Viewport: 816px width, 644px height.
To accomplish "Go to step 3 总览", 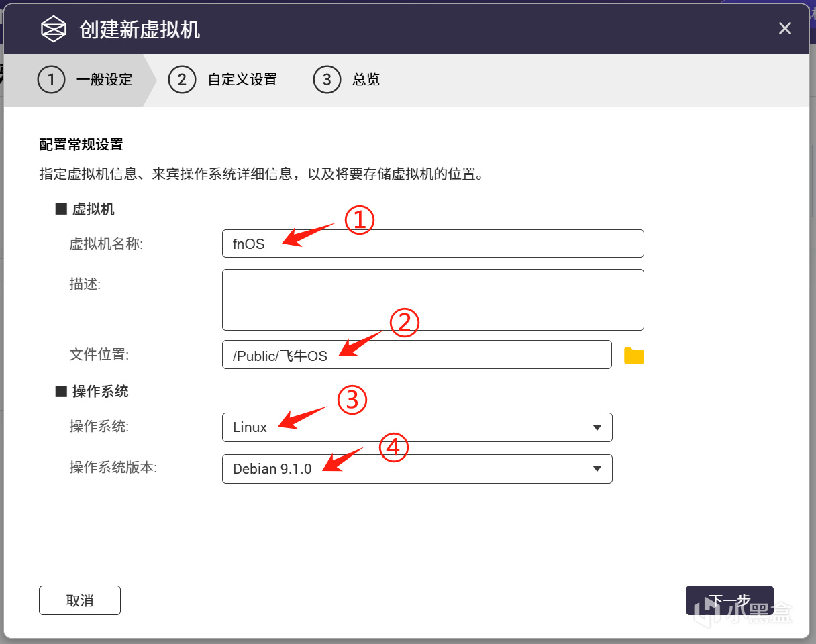I will point(346,80).
